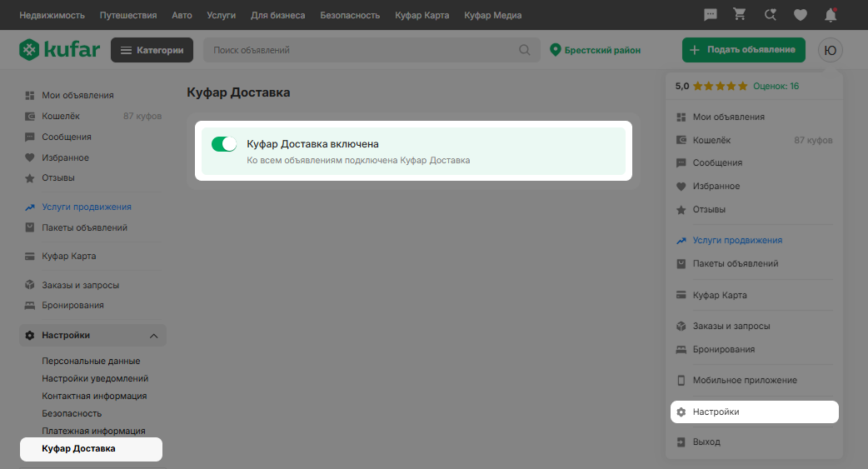Open Персональные данные settings page
This screenshot has height=469, width=868.
click(91, 361)
